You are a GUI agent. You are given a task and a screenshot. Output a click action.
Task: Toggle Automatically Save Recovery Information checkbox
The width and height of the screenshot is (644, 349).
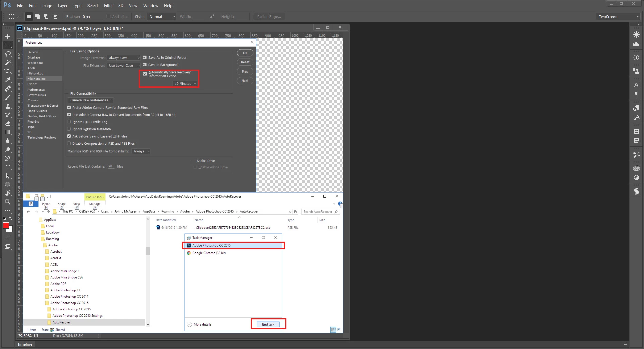coord(145,74)
